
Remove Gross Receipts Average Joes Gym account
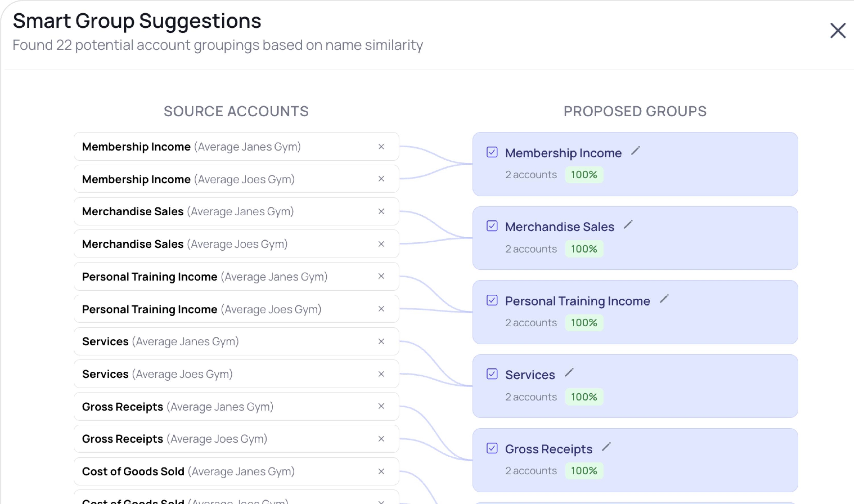click(x=381, y=439)
